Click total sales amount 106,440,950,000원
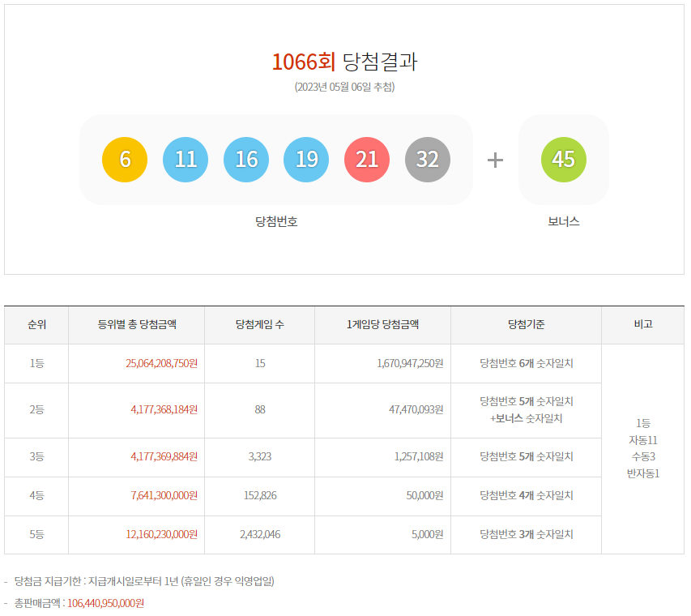This screenshot has width=691, height=616. pyautogui.click(x=106, y=603)
